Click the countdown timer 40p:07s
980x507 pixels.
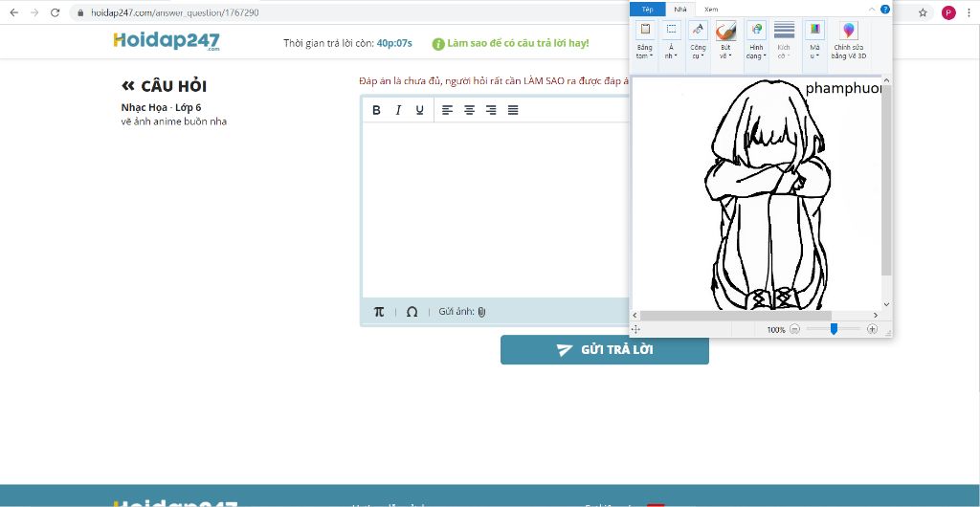click(394, 43)
